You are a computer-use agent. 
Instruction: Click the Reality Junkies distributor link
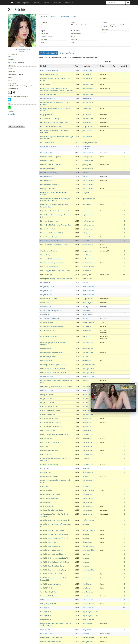pyautogui.click(x=87, y=99)
